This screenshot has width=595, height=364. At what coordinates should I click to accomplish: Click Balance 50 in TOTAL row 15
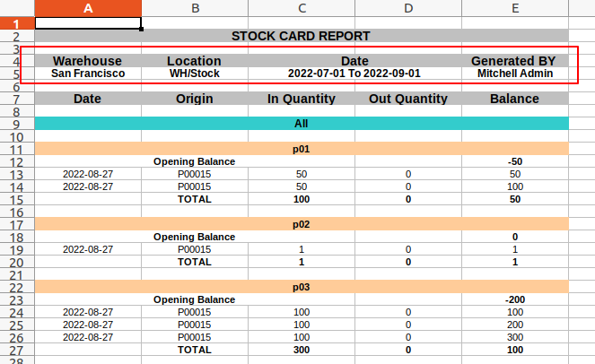click(x=515, y=199)
